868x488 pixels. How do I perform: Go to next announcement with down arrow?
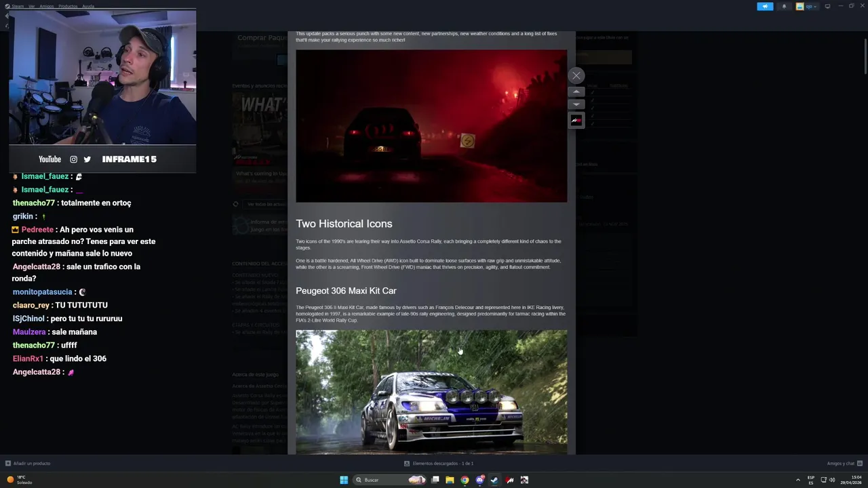[576, 104]
